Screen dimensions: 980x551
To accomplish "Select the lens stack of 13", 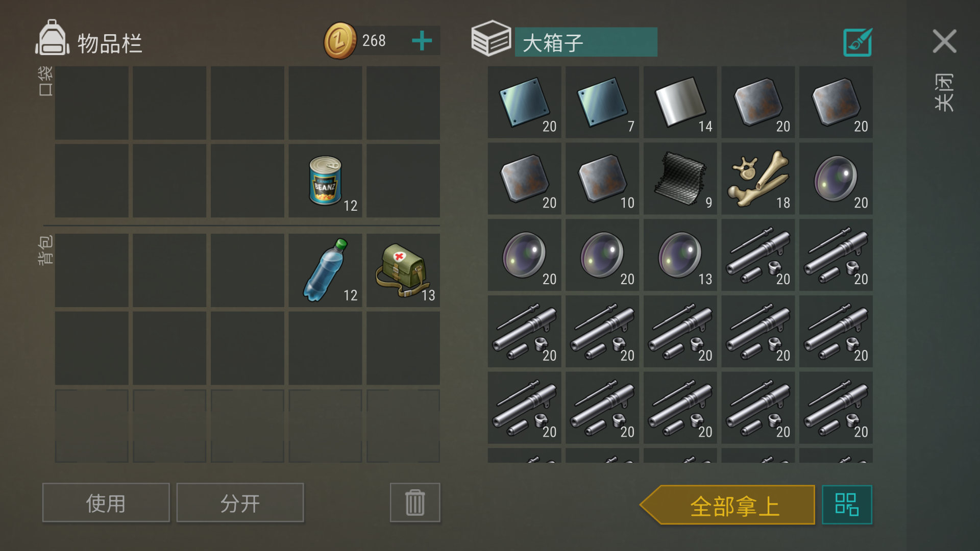I will click(680, 255).
